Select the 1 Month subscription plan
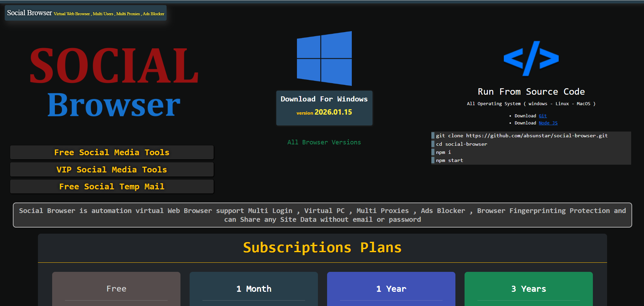Screen dimensions: 644x306 tap(254, 288)
